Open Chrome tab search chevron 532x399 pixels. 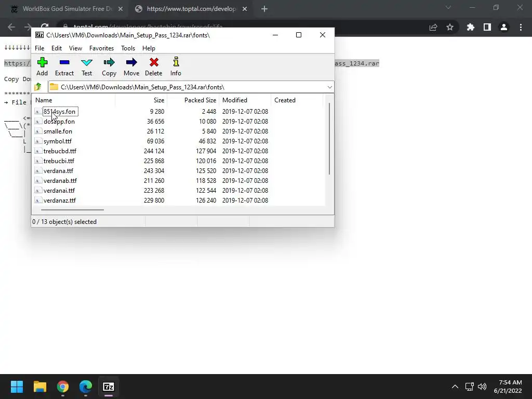(448, 7)
